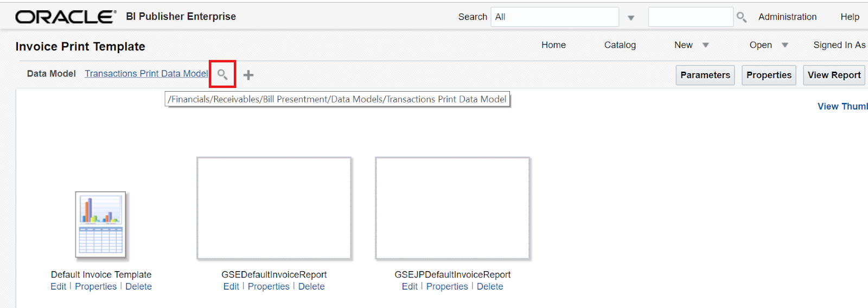Open the Catalog menu item
The height and width of the screenshot is (308, 868).
click(620, 45)
